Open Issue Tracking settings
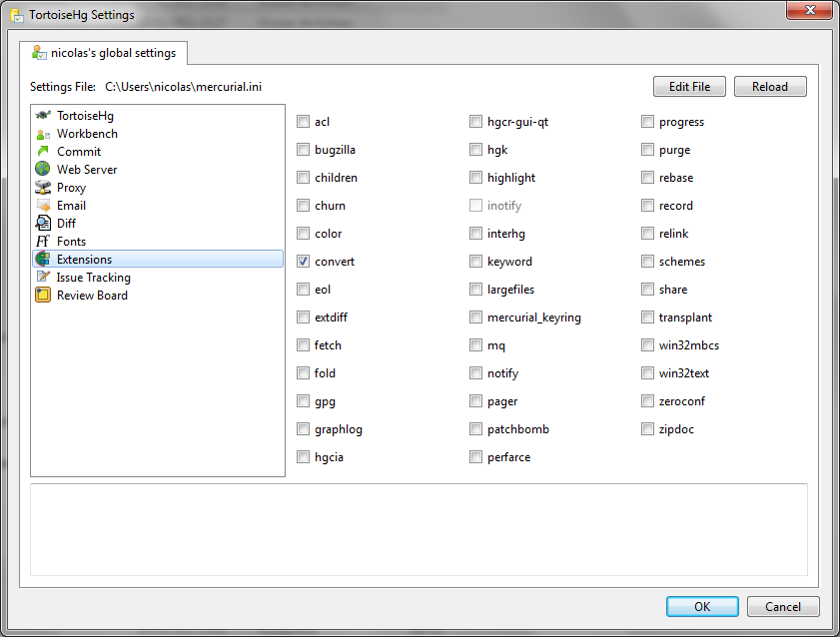The height and width of the screenshot is (637, 840). pyautogui.click(x=93, y=278)
